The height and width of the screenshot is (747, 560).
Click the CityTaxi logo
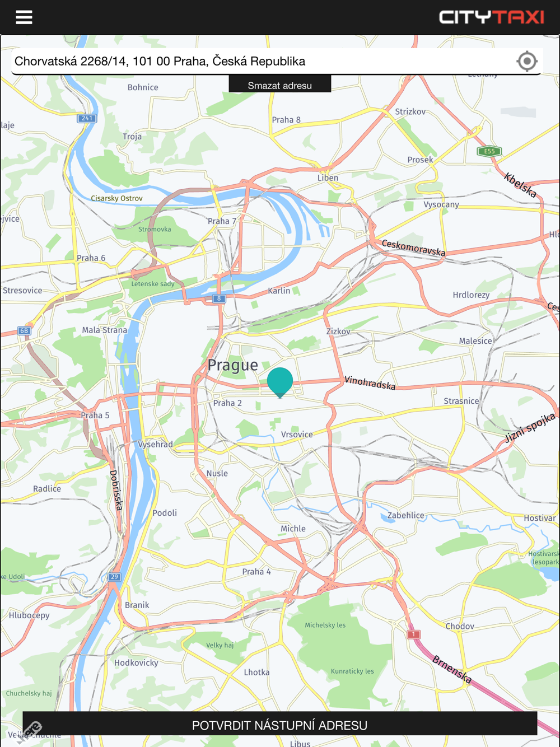pyautogui.click(x=492, y=17)
